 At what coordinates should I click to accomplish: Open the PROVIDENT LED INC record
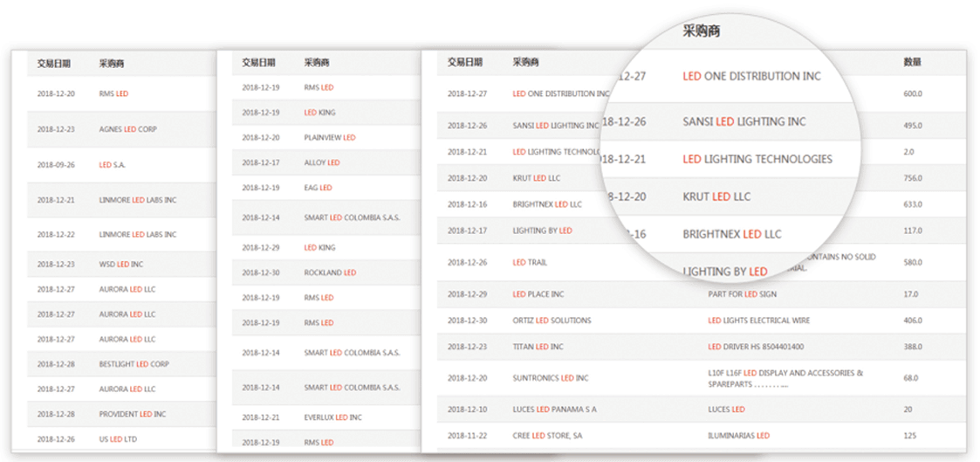point(132,414)
